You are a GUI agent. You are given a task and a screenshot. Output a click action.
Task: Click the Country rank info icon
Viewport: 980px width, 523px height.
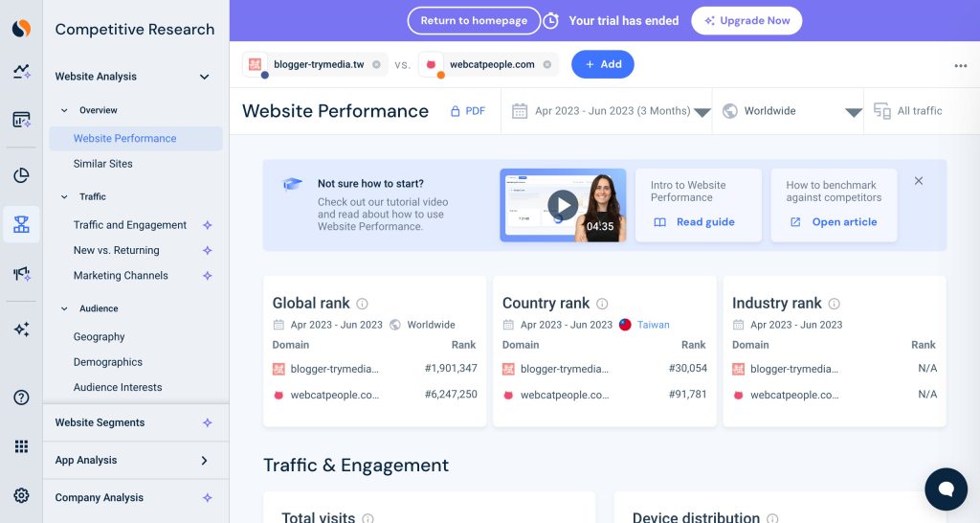602,304
